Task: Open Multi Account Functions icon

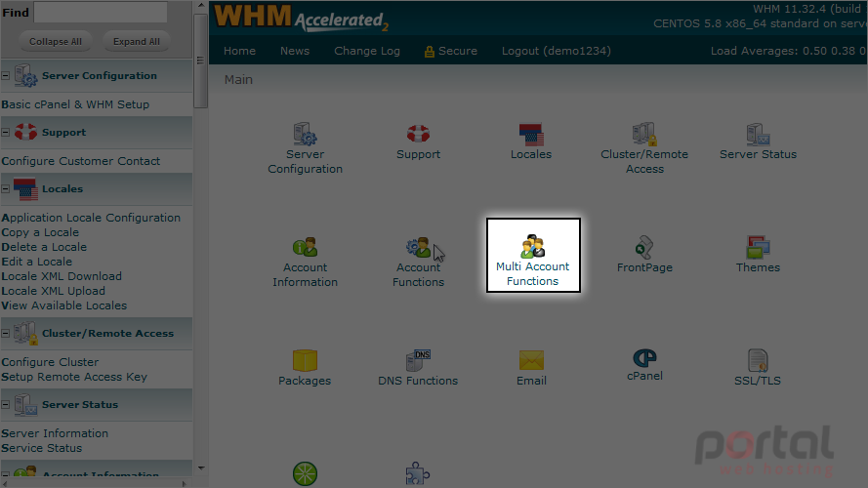Action: click(x=533, y=247)
